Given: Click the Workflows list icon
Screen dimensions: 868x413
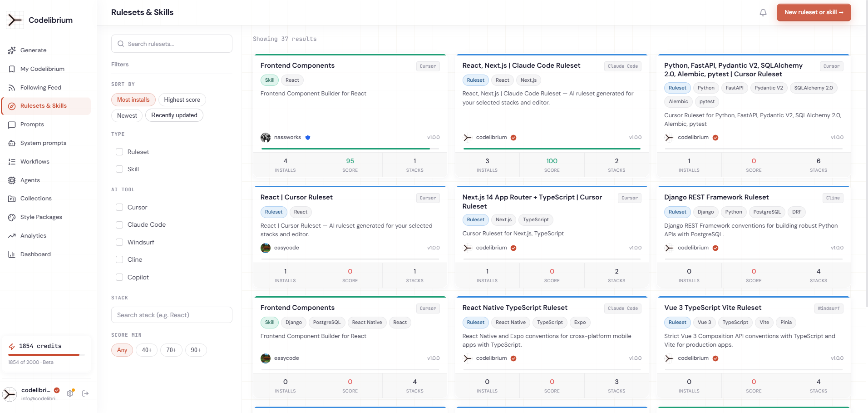Looking at the screenshot, I should (12, 162).
